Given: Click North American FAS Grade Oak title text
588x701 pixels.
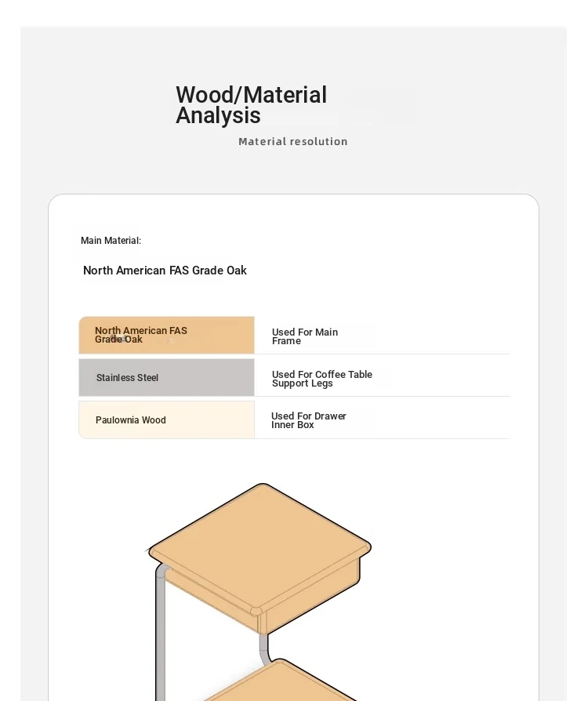Looking at the screenshot, I should 165,271.
